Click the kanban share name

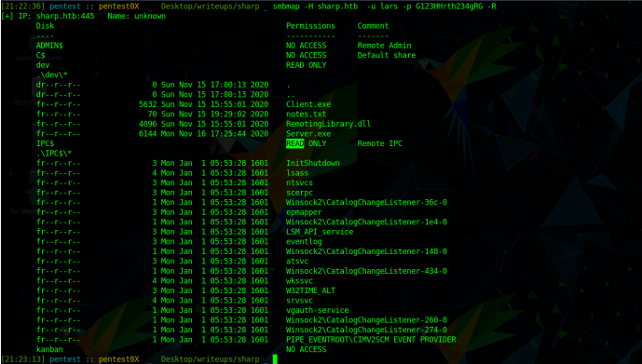point(49,349)
